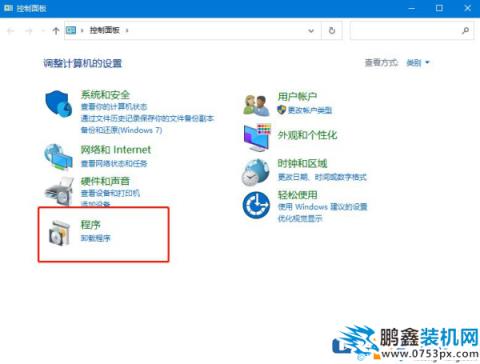
Task: Open 查看网络状态和任务 link
Action: (x=114, y=163)
